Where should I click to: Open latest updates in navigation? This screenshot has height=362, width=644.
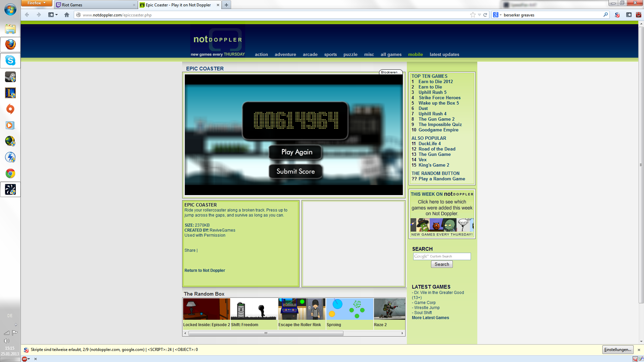pos(444,54)
